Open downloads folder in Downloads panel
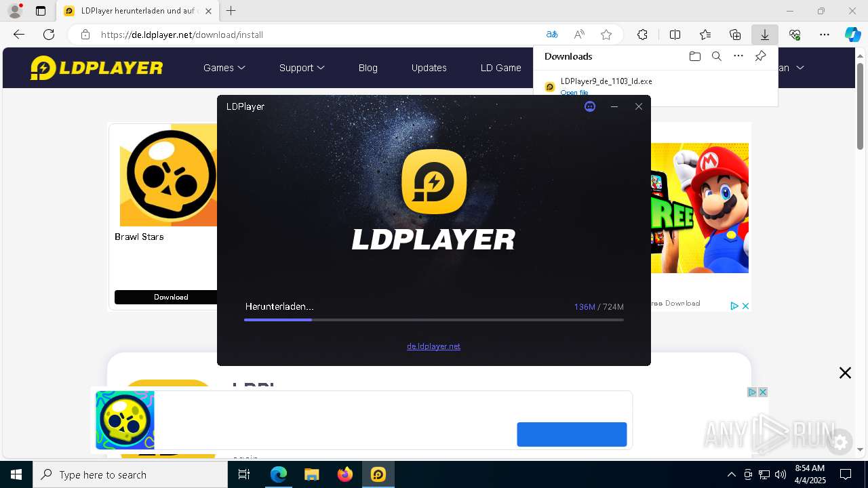 (694, 56)
